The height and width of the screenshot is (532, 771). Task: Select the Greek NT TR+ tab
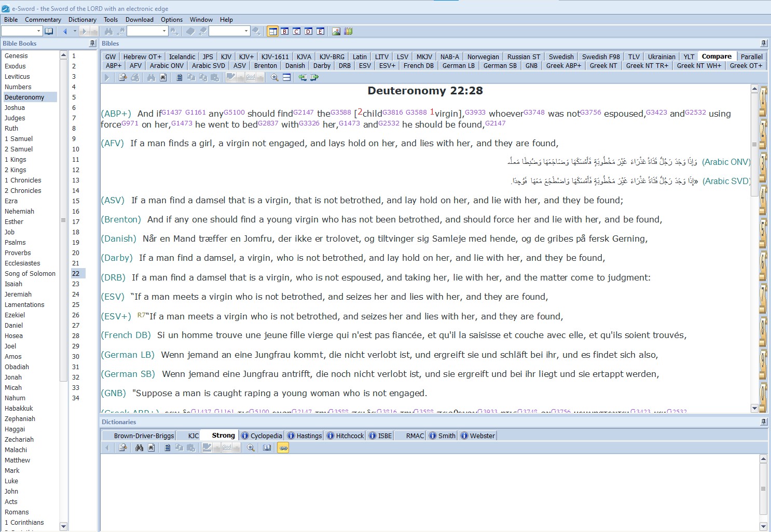(647, 65)
